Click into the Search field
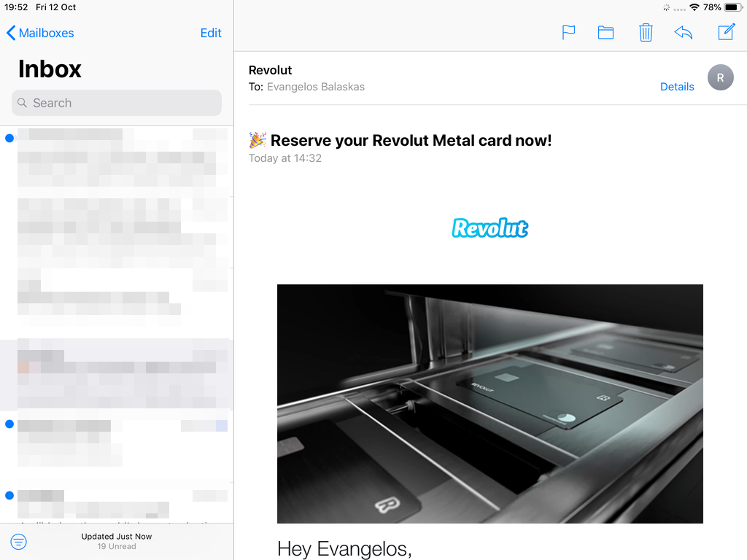Screen dimensions: 747x560 coord(117,103)
